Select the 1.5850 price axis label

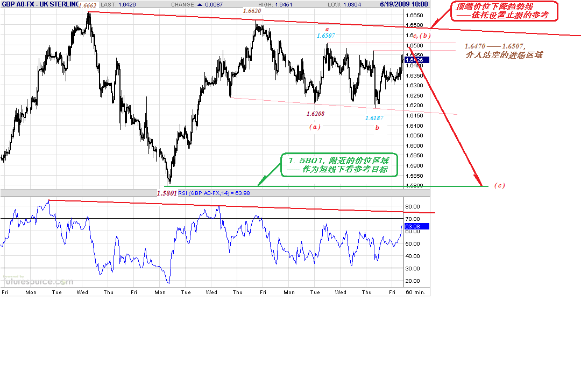point(414,176)
